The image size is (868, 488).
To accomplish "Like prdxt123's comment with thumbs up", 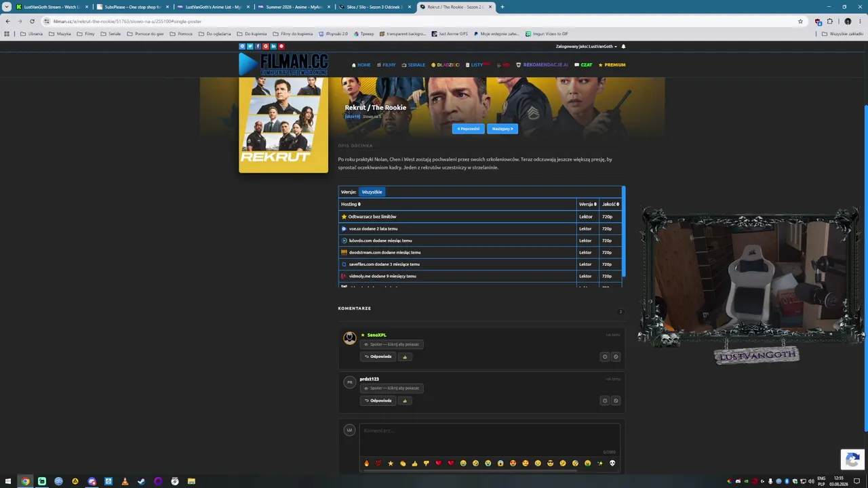I will click(x=405, y=401).
